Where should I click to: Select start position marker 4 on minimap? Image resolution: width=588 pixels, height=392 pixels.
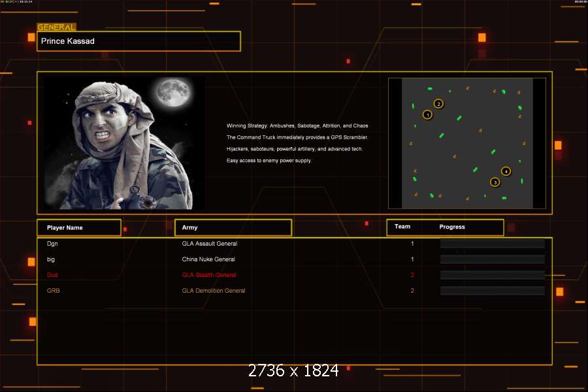point(506,171)
